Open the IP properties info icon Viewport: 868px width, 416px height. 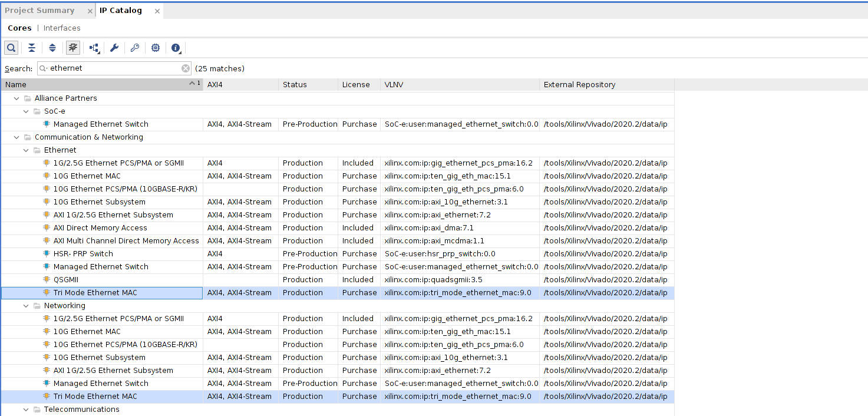(176, 48)
